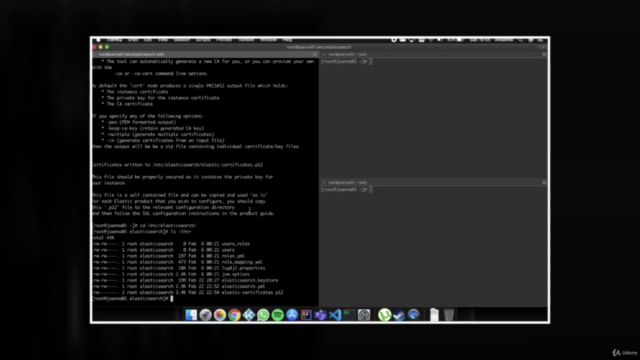The image size is (640, 360).
Task: Click 'log4j2.properties' in the ls listing
Action: pos(243,268)
